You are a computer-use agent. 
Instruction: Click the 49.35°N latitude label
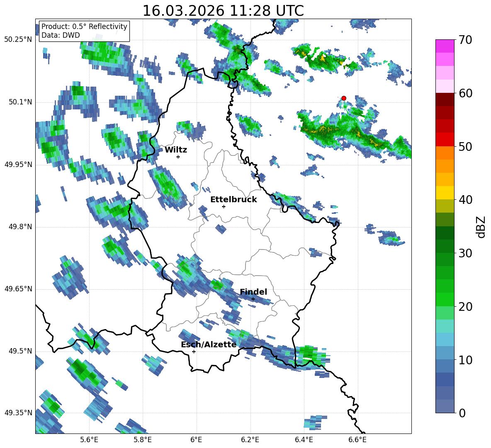[18, 413]
